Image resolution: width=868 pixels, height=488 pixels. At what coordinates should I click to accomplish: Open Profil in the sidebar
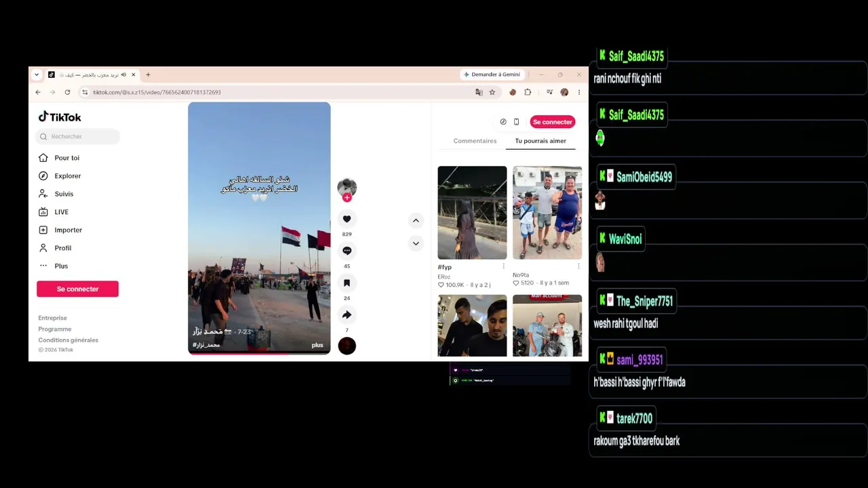click(62, 248)
